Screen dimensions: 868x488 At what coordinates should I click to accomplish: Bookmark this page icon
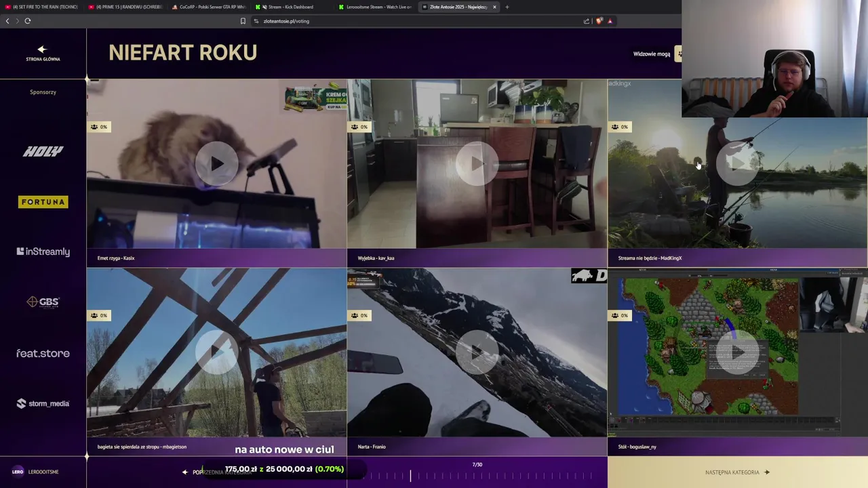tap(243, 21)
